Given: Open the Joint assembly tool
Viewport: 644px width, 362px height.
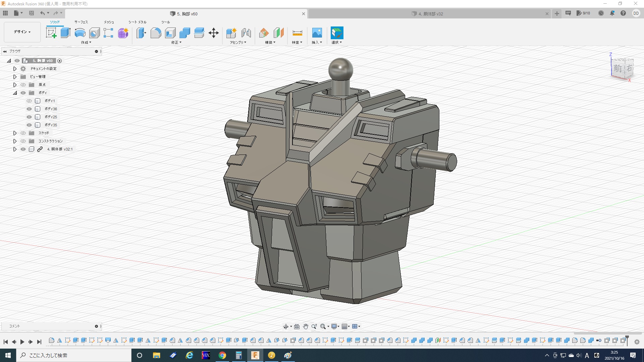Looking at the screenshot, I should pyautogui.click(x=246, y=33).
